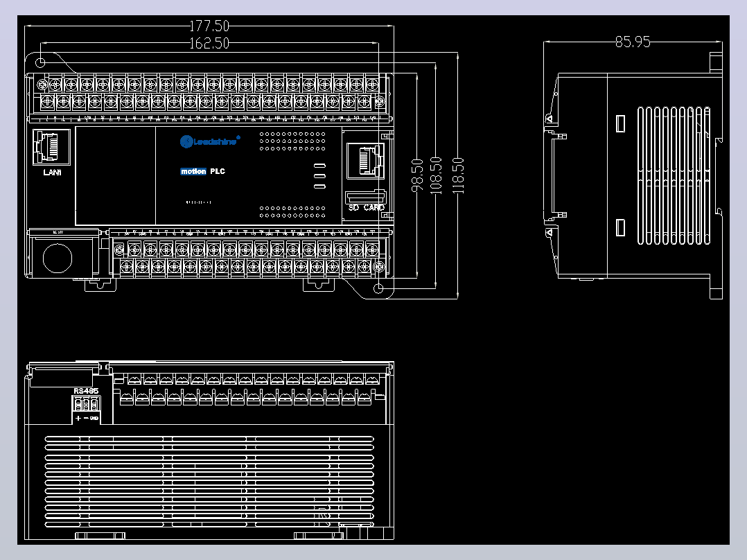
Task: Pick the 98.50 vertical dimension value
Action: point(417,175)
